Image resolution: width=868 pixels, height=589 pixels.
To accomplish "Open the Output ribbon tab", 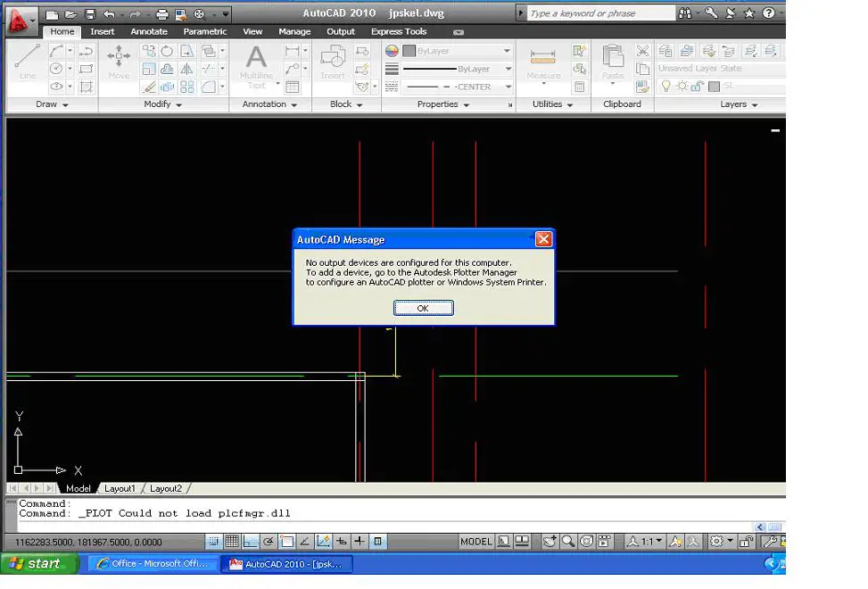I will pos(341,31).
